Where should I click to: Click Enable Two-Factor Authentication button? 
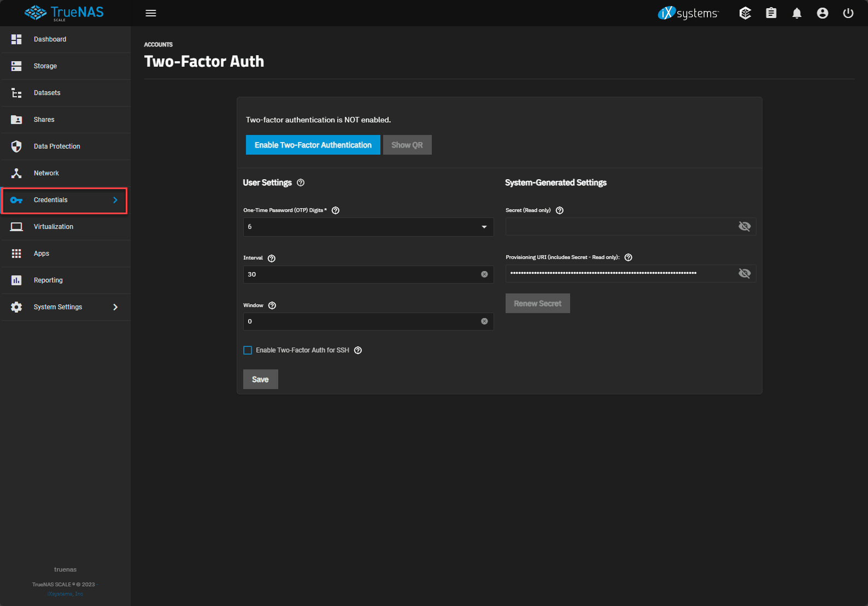pyautogui.click(x=313, y=145)
